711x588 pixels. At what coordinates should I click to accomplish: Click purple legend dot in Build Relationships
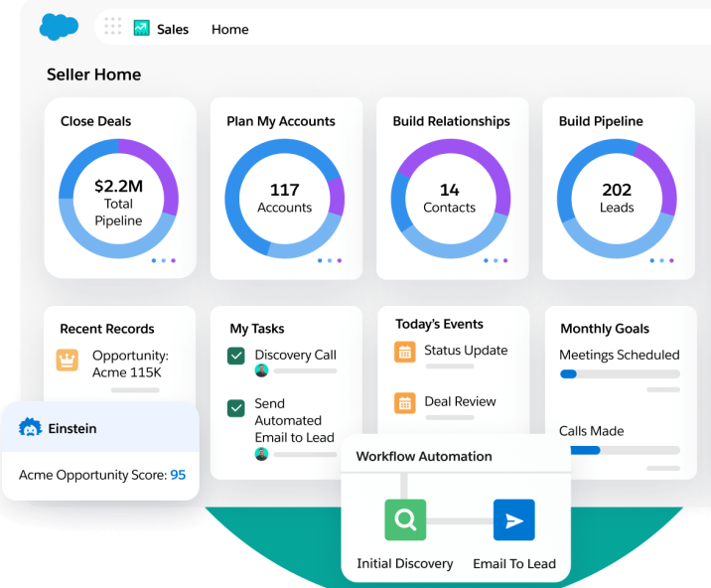pos(505,260)
